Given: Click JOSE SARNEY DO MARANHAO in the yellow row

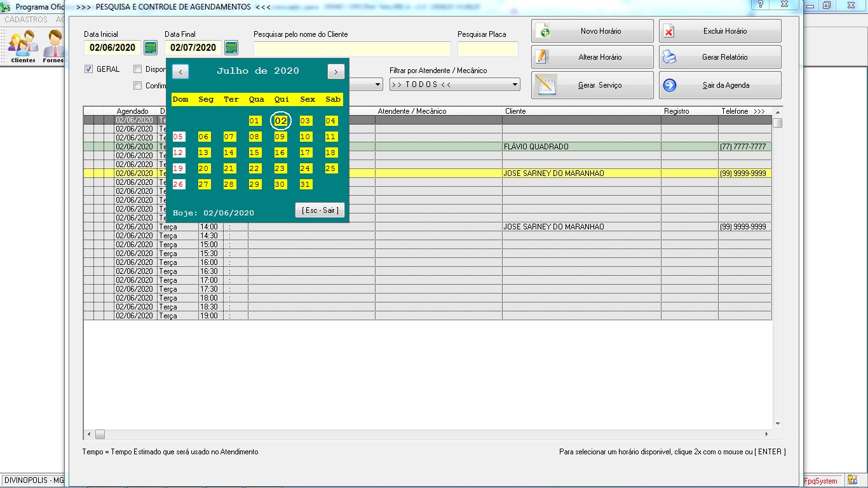Looking at the screenshot, I should tap(581, 173).
